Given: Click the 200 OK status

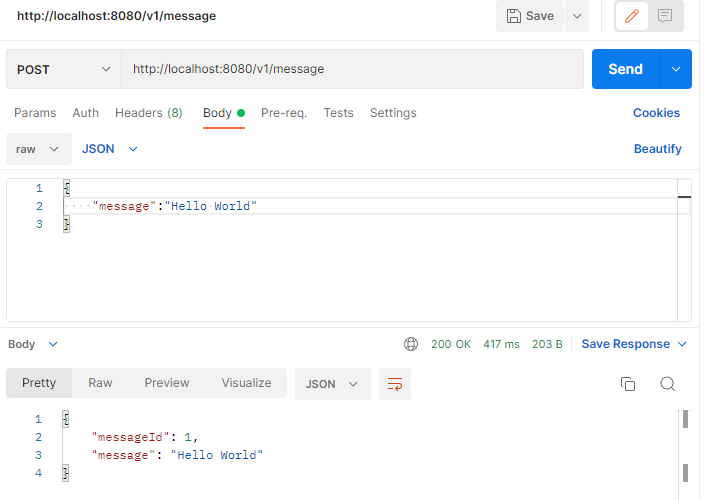Looking at the screenshot, I should [x=451, y=344].
